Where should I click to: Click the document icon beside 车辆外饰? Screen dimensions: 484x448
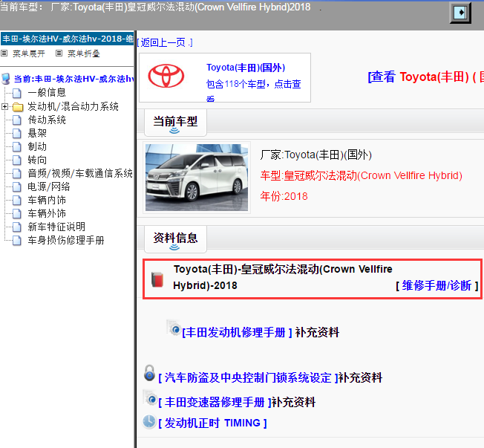(17, 213)
